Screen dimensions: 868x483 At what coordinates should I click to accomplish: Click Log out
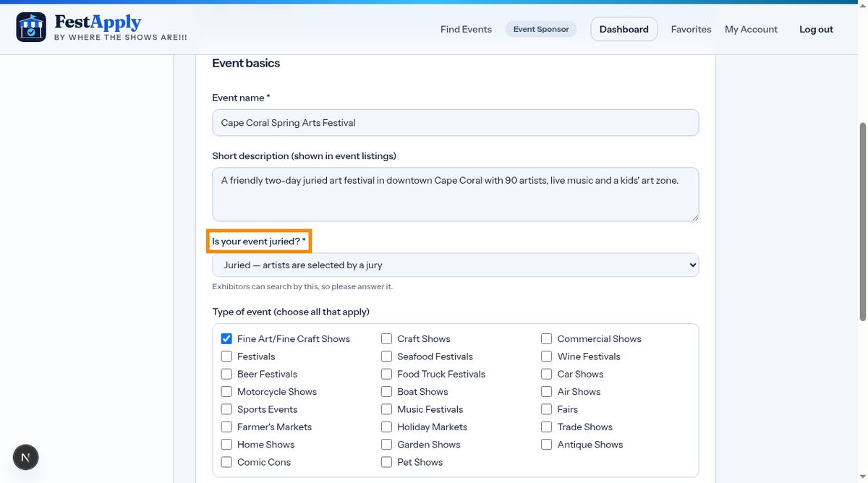pos(816,29)
